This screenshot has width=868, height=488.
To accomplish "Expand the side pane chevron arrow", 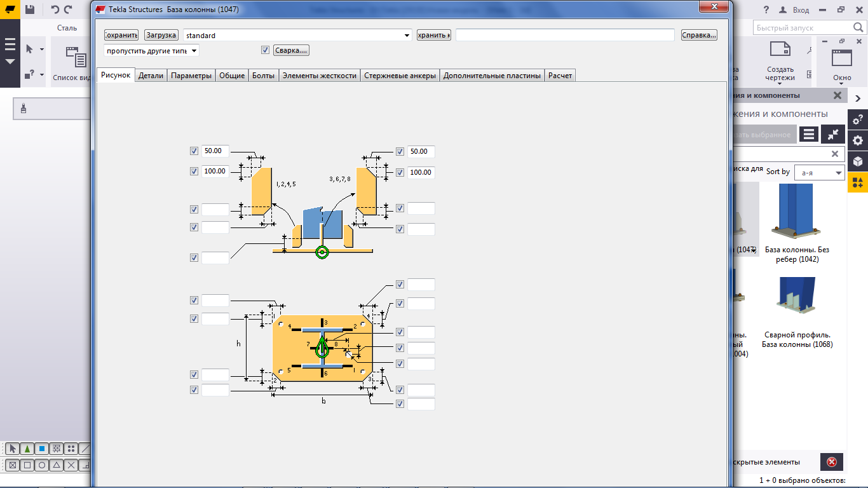I will 857,98.
